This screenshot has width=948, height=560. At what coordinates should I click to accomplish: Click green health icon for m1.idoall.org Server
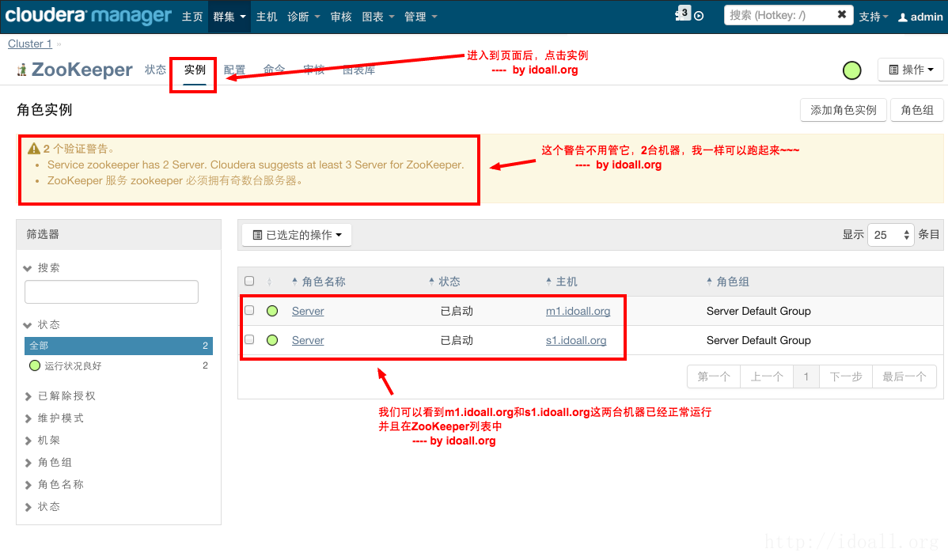coord(272,312)
